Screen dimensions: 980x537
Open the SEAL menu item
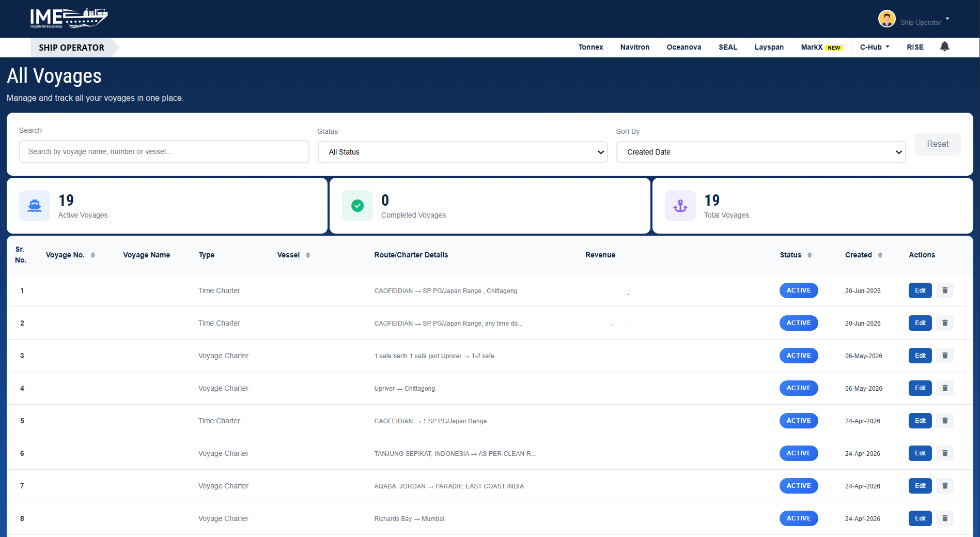(728, 47)
